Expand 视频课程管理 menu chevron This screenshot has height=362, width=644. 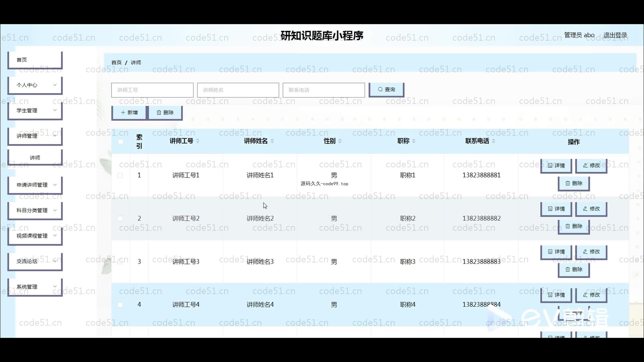(x=55, y=236)
